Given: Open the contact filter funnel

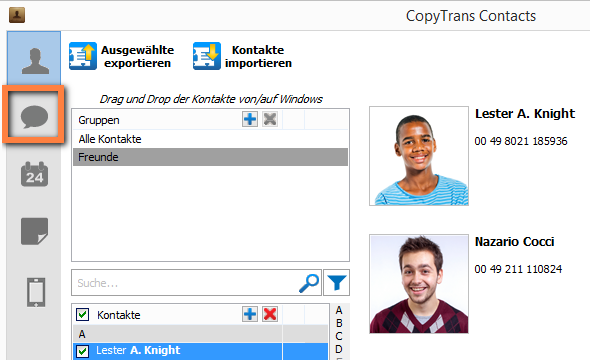Looking at the screenshot, I should (336, 283).
